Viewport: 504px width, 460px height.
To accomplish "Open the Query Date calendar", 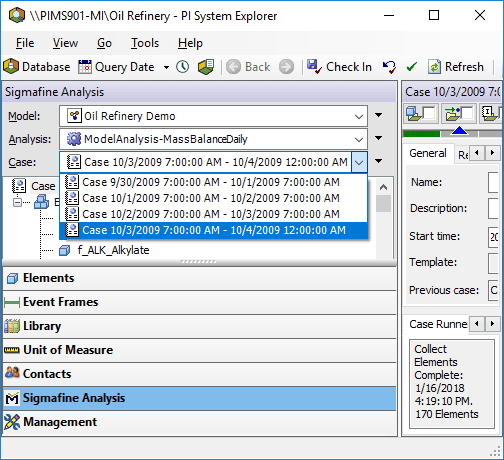I will click(117, 67).
